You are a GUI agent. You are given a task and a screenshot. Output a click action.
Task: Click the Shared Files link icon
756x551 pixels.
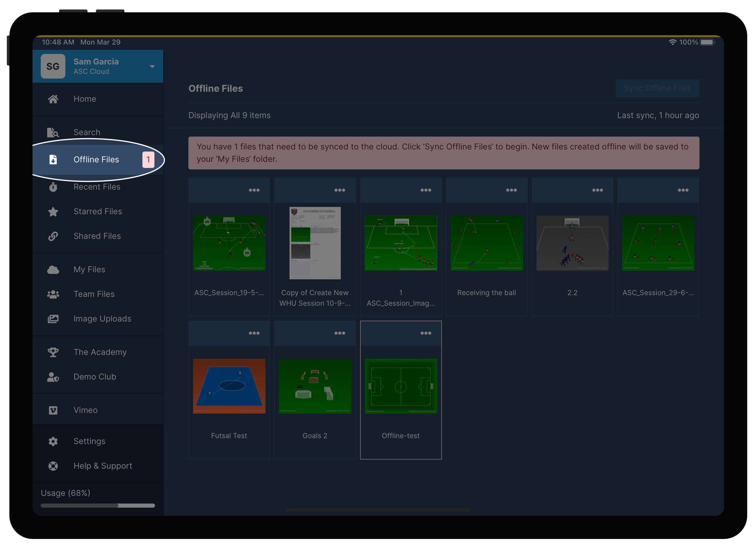point(53,236)
